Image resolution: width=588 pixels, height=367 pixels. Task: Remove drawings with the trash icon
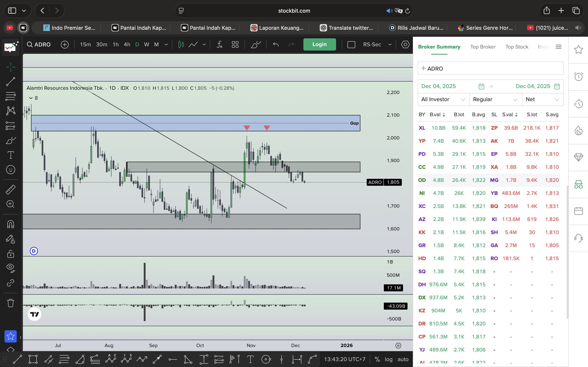10,303
